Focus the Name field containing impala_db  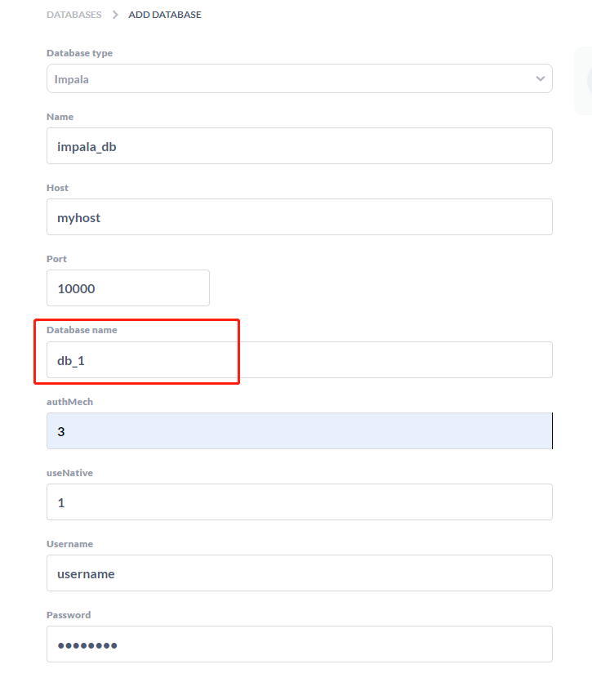point(299,145)
